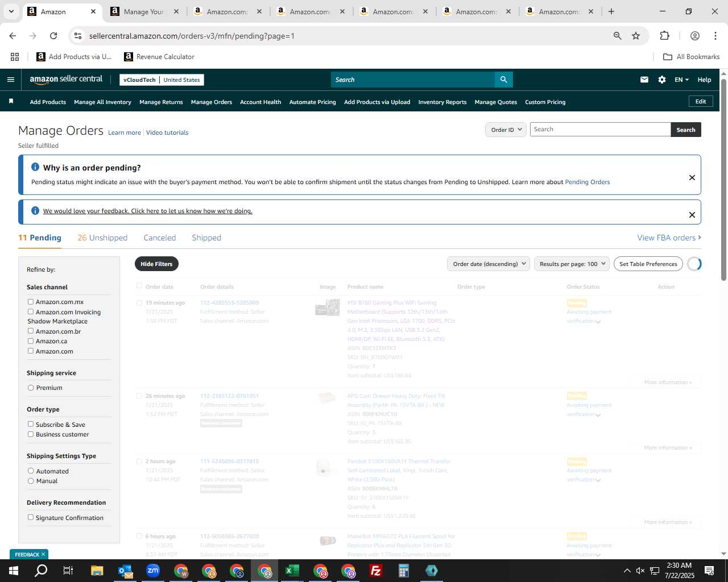The image size is (728, 582).
Task: Open Calculator from taskbar
Action: point(403,571)
